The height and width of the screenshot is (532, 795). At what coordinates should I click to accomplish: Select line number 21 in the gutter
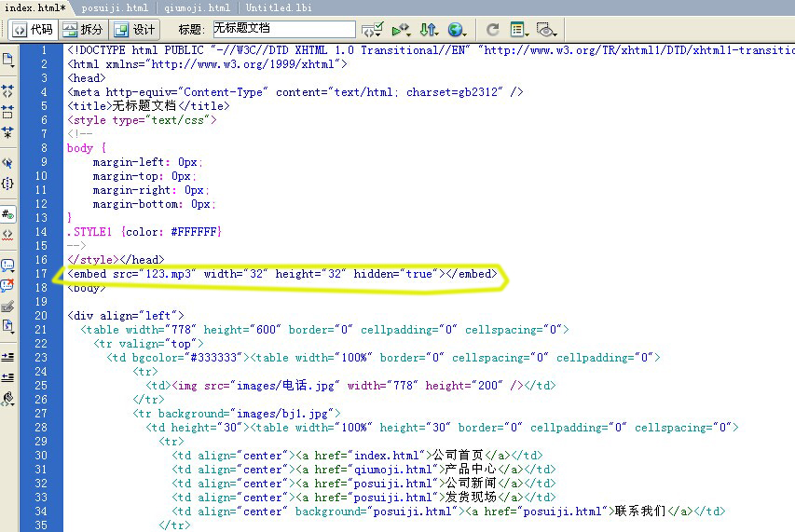pos(41,329)
